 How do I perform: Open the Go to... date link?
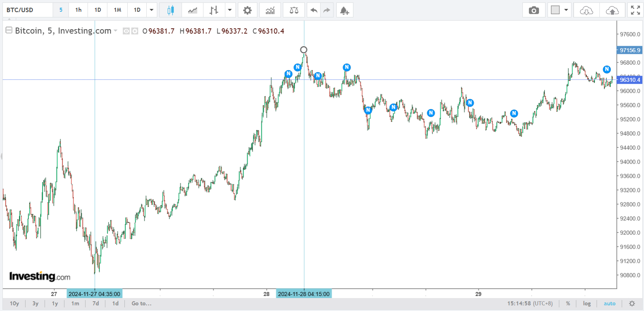click(x=141, y=303)
